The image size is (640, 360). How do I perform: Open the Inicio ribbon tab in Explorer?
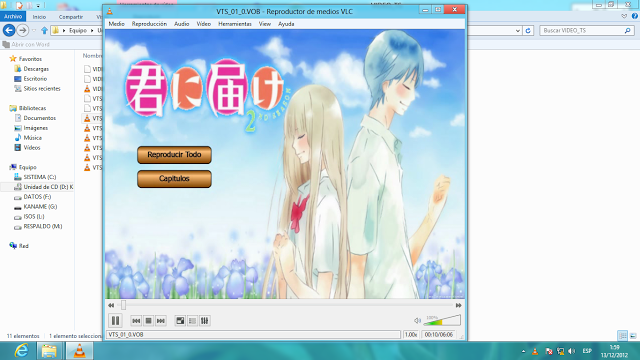39,17
